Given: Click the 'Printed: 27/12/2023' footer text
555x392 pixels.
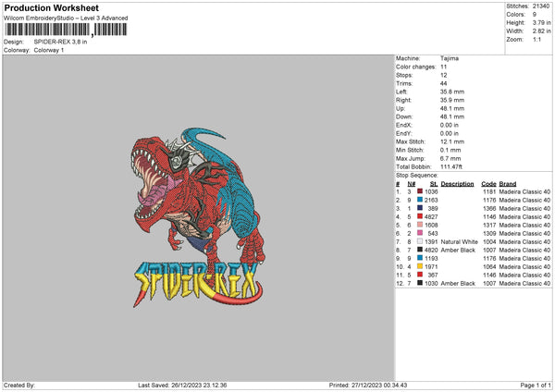Looking at the screenshot, I should click(368, 386).
